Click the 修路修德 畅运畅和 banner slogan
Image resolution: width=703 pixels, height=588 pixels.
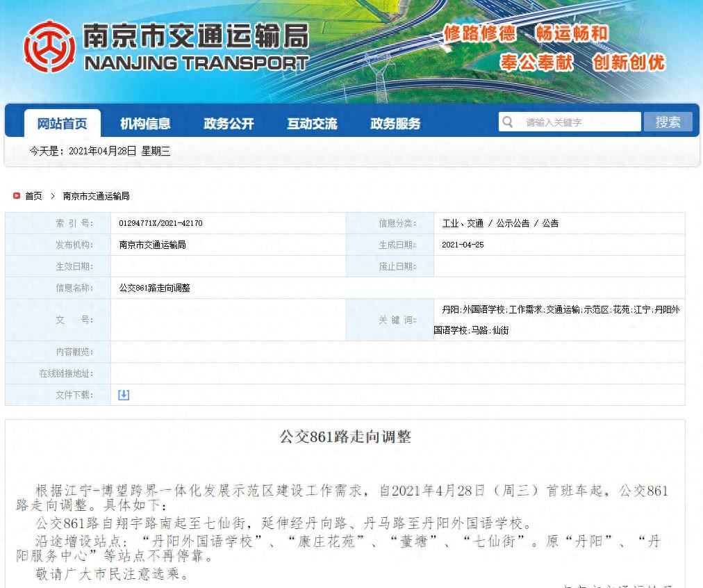click(x=526, y=33)
